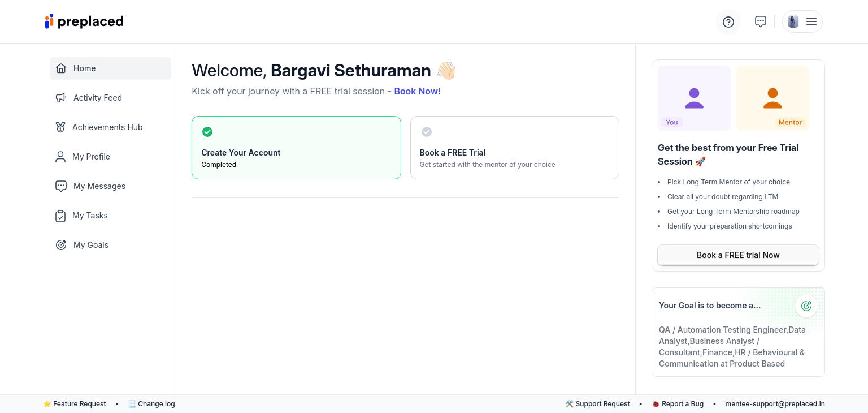
Task: Open the help question mark icon
Action: [728, 22]
